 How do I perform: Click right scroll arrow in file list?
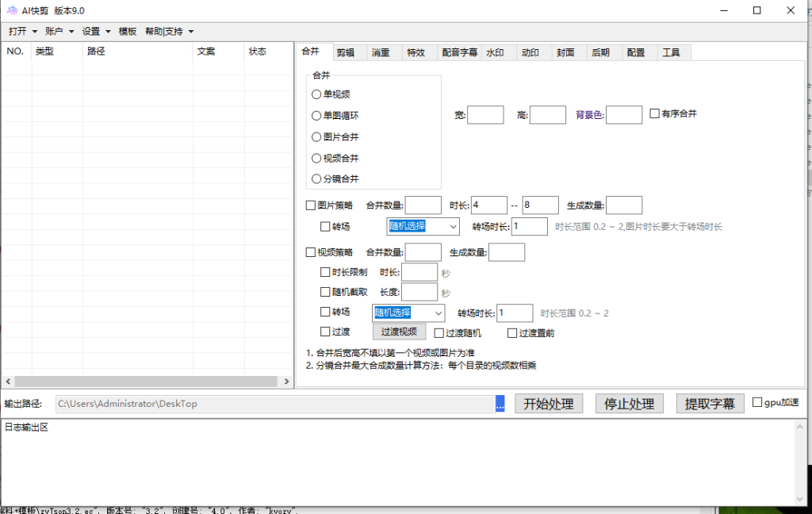(287, 382)
